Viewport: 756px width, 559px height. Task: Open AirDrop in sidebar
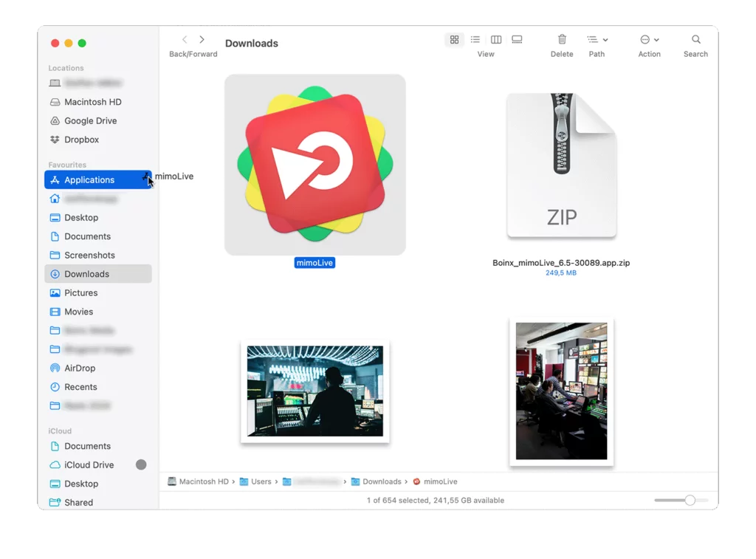tap(98, 368)
